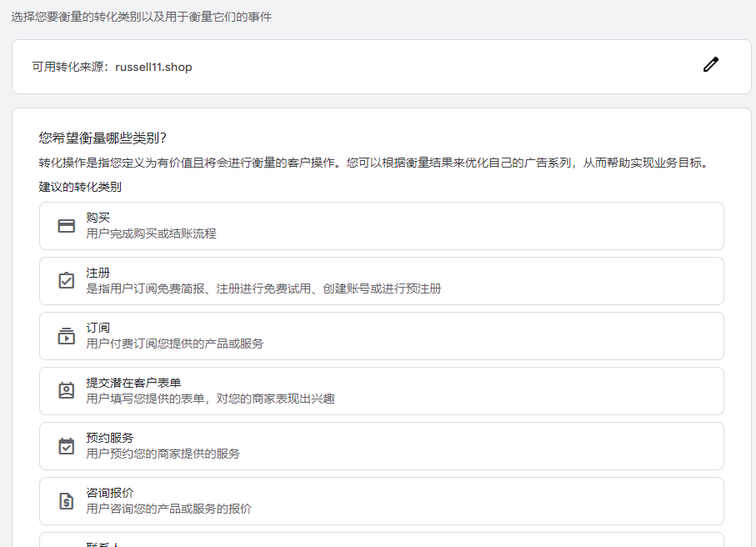Click the contact form icon for 提交潜在客户表单
Screen dimensions: 756x547
click(67, 391)
